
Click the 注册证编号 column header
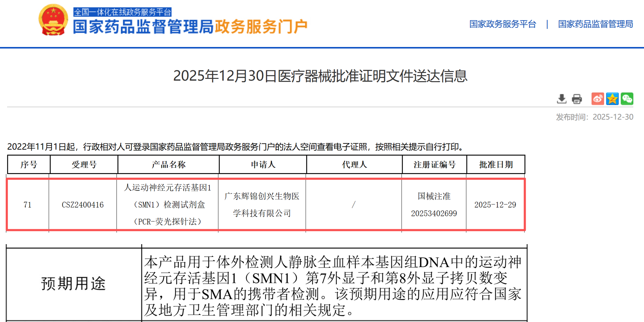pyautogui.click(x=434, y=165)
